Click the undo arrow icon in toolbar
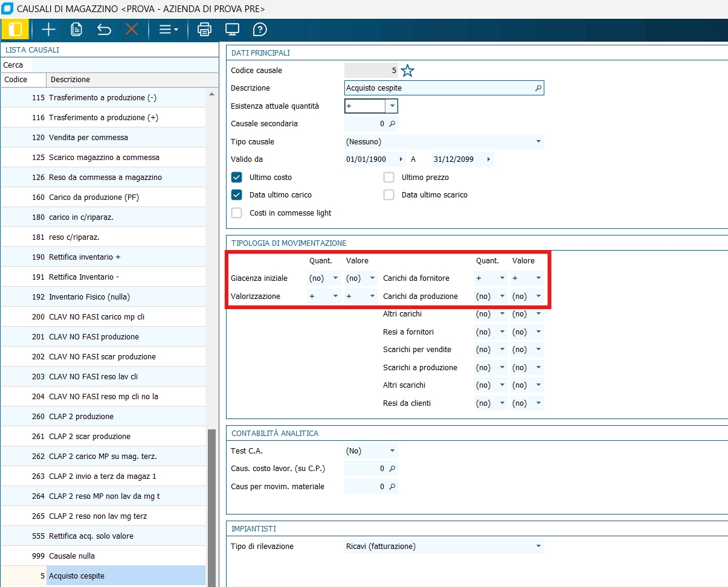728x587 pixels. (x=104, y=30)
